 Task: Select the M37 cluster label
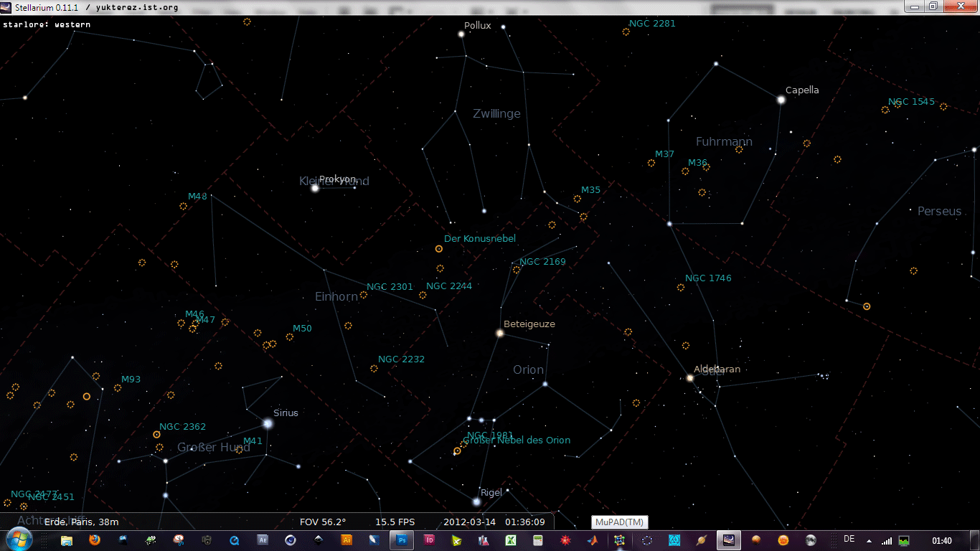tap(665, 155)
